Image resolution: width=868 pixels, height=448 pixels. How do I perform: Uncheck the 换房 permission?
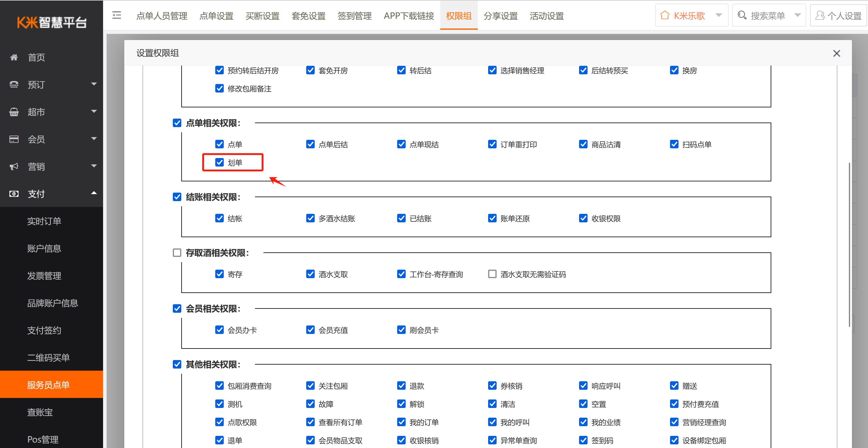coord(674,70)
